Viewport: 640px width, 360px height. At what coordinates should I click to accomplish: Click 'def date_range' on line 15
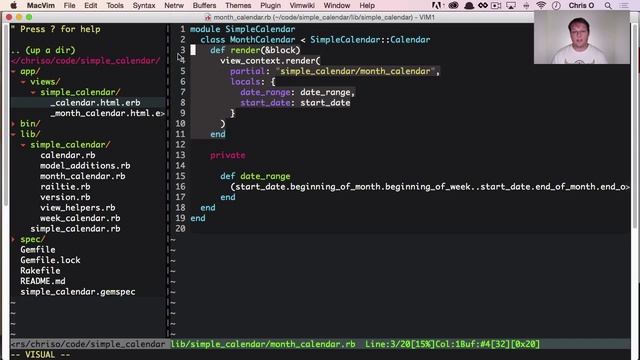click(x=255, y=176)
